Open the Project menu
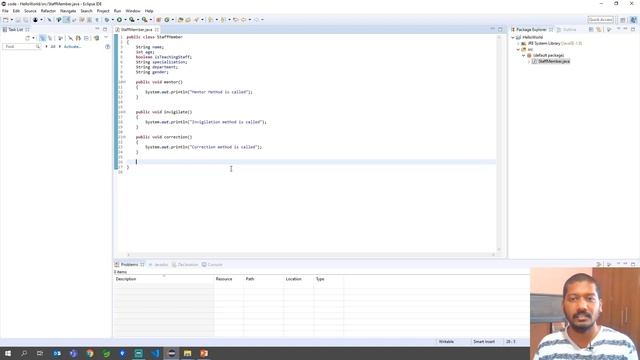Screen dimensions: 640x360 point(103,11)
